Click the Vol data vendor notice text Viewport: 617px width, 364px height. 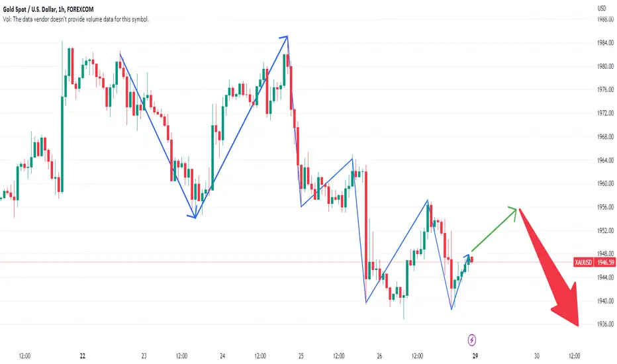[x=76, y=19]
